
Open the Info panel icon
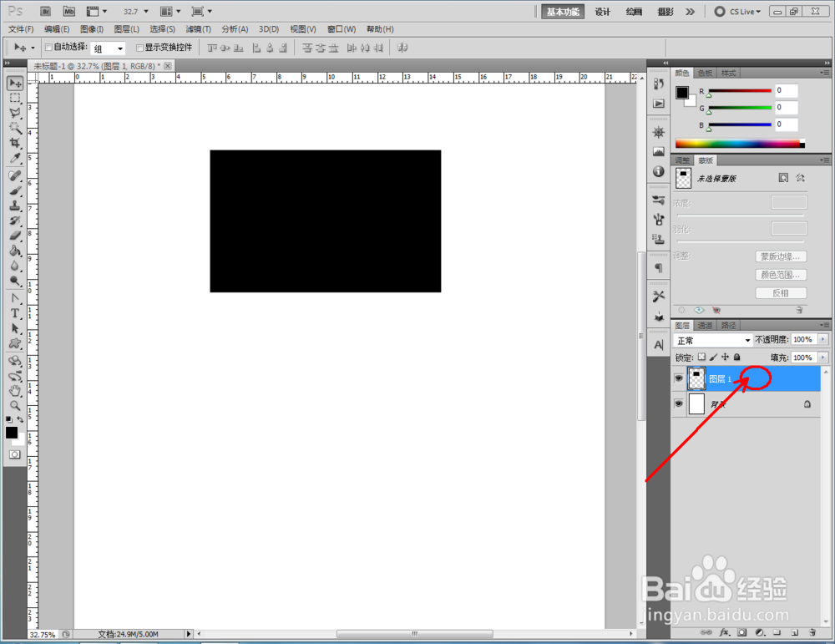point(659,171)
